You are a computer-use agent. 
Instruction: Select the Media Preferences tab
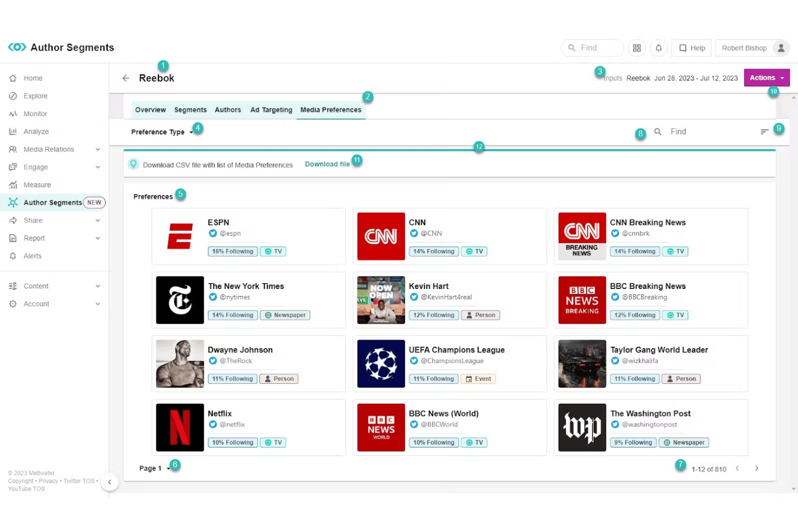331,110
